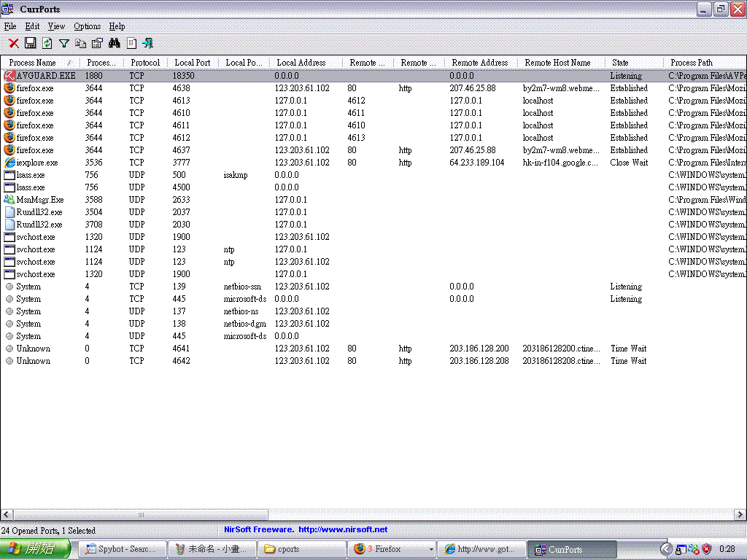The height and width of the screenshot is (560, 747).
Task: Open the Help menu
Action: [117, 26]
